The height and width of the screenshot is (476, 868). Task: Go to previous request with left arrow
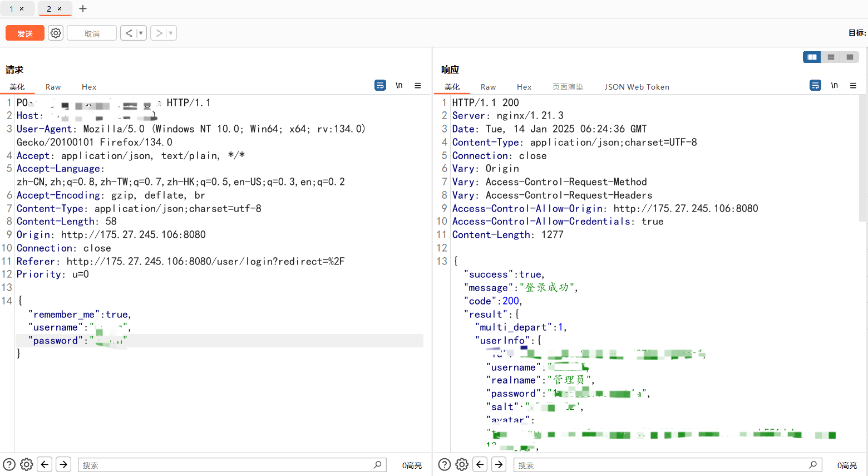pos(129,33)
